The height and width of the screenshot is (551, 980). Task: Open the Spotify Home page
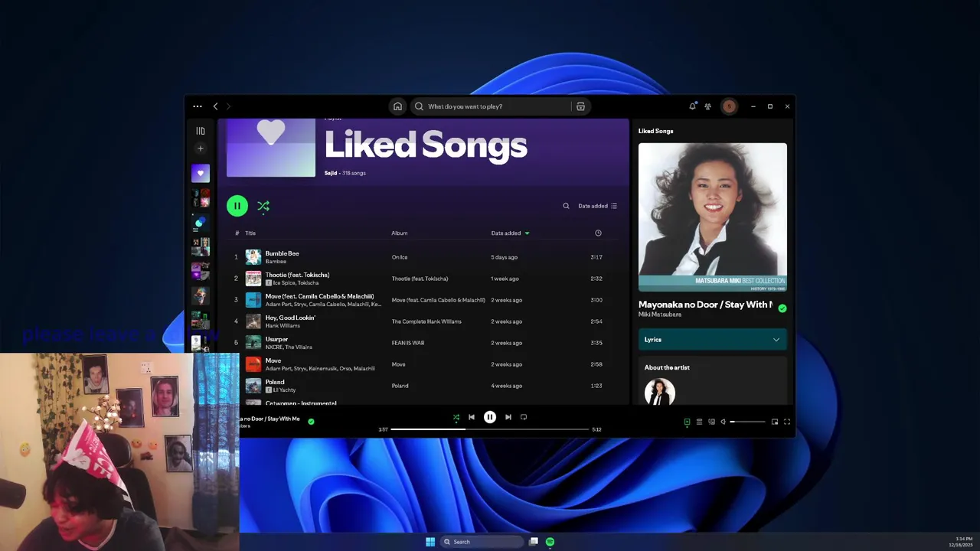397,106
